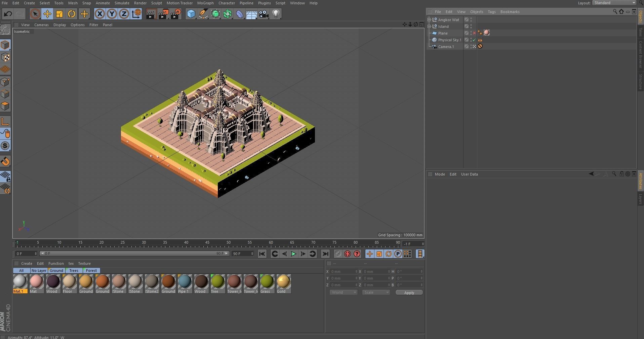Screen dimensions: 644x339
Task: Click the start frame 0 F field
Action: 26,254
